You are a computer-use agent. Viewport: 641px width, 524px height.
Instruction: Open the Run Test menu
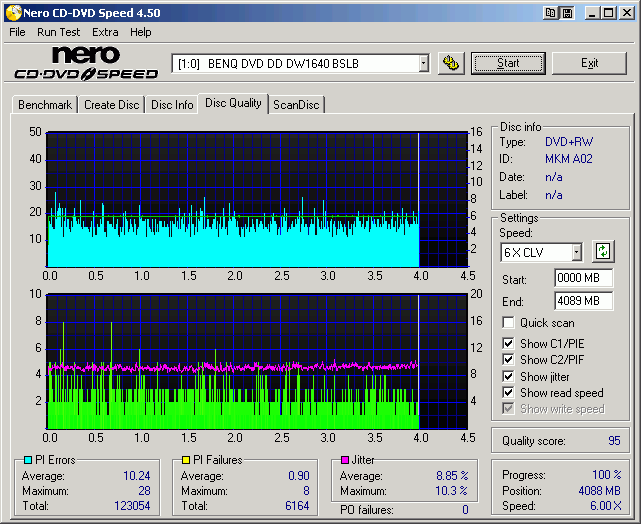59,32
